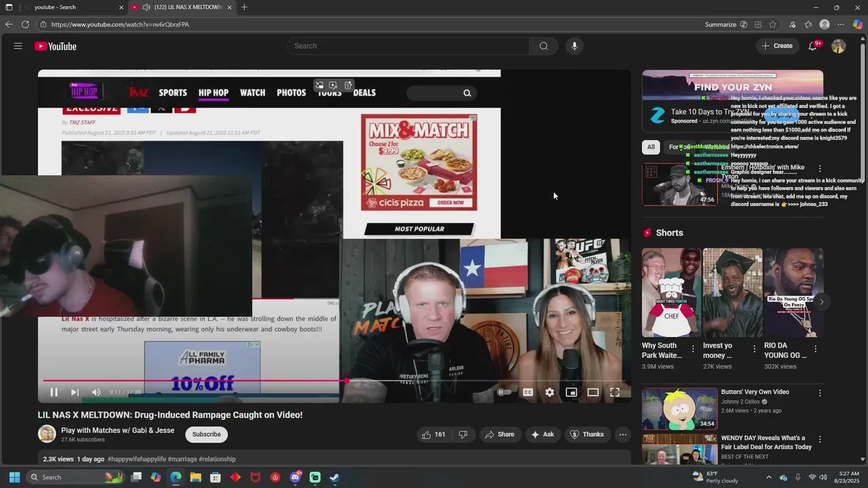This screenshot has width=868, height=488.
Task: Open the YouTube guide hamburger menu
Action: 18,46
